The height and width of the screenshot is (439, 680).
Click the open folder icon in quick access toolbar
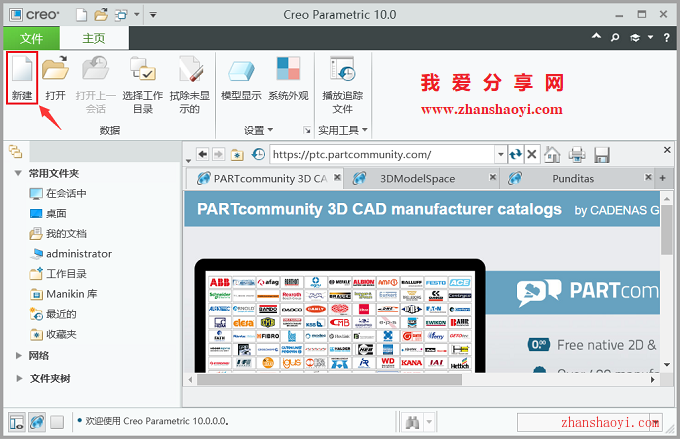101,15
